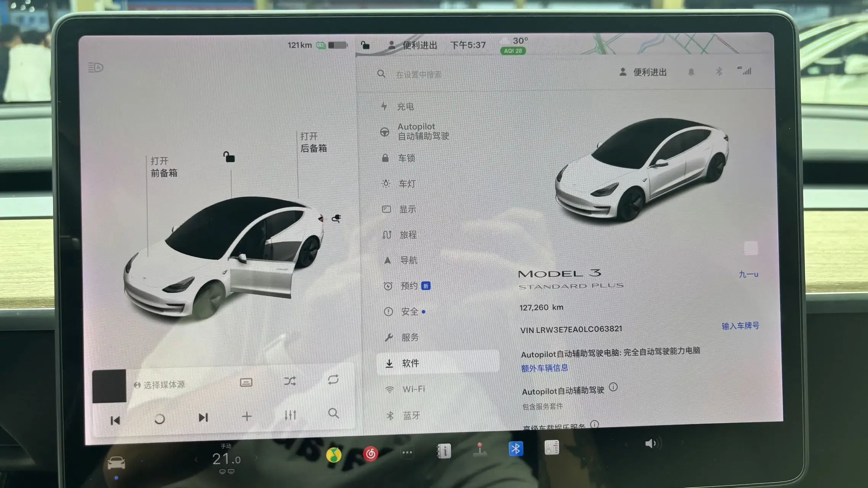Tap the 127,260 km odometer reading

(x=541, y=307)
